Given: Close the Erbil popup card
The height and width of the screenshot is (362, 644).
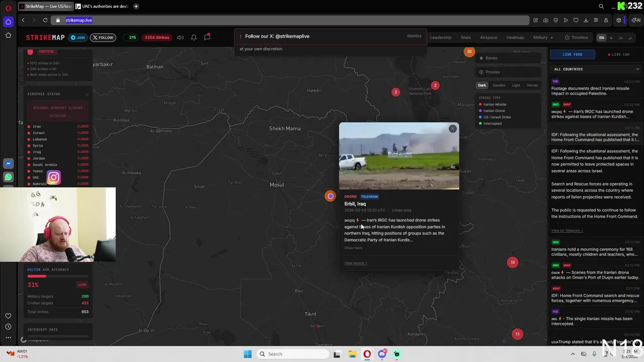Looking at the screenshot, I should (452, 129).
